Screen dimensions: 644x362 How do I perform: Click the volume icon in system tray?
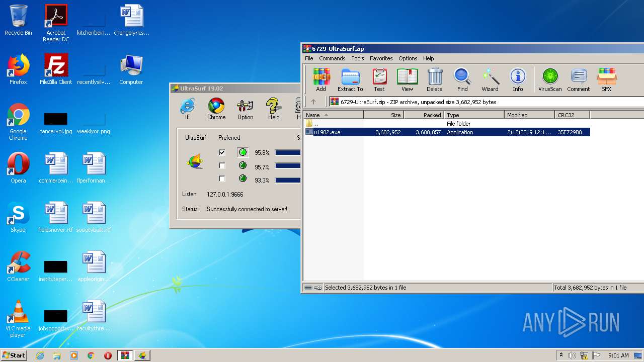tap(572, 355)
